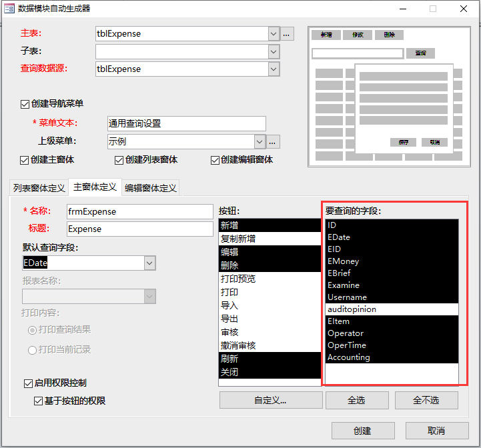The height and width of the screenshot is (448, 481).
Task: Select Operator in the query fields list
Action: pos(392,333)
